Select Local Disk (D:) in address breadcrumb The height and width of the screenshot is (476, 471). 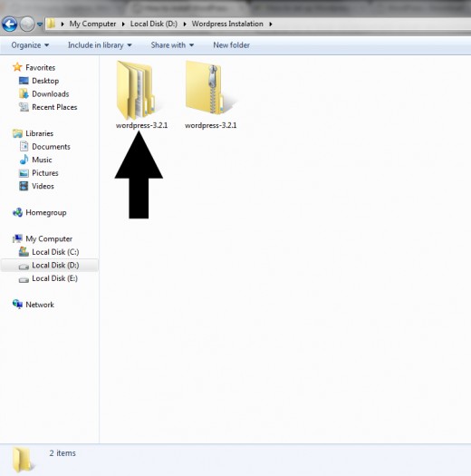pos(154,24)
